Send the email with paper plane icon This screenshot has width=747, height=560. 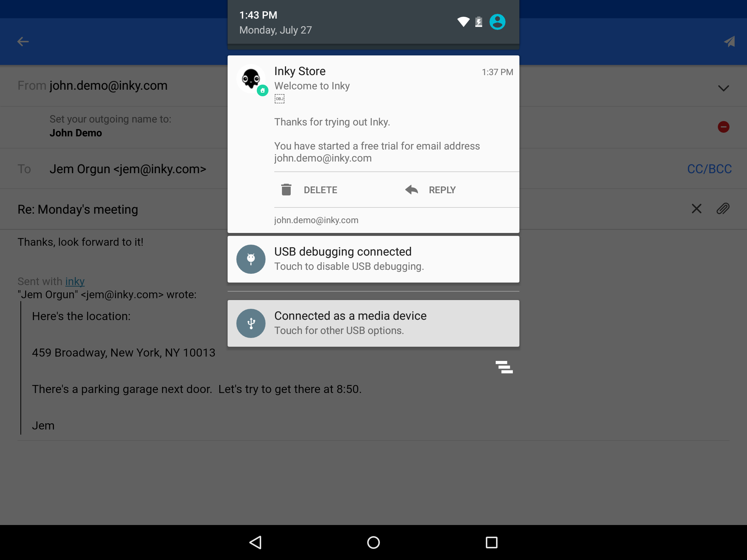729,42
